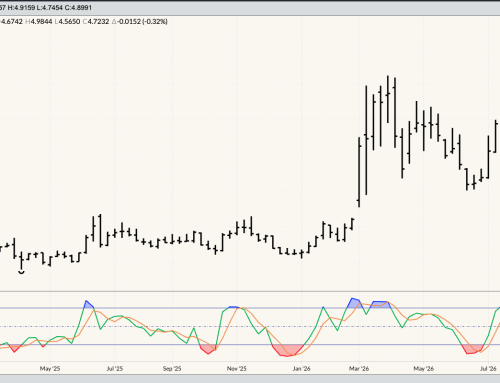The image size is (500, 383).
Task: Select the May '26 date axis label
Action: click(424, 369)
